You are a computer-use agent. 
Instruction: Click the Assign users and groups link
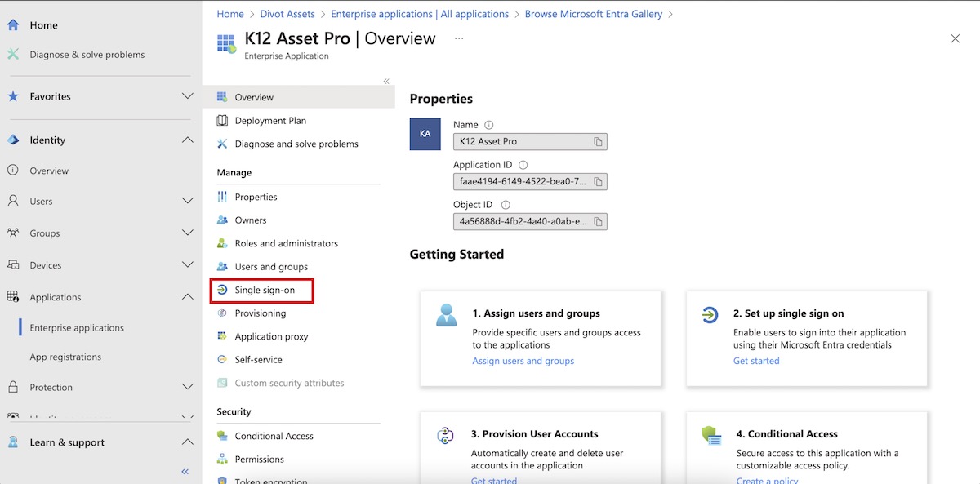tap(523, 361)
